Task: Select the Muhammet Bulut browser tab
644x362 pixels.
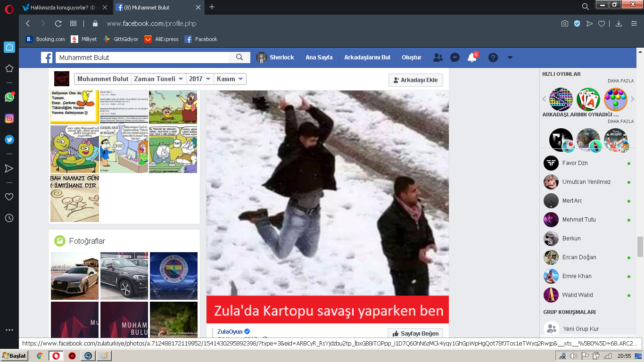Action: [x=158, y=7]
